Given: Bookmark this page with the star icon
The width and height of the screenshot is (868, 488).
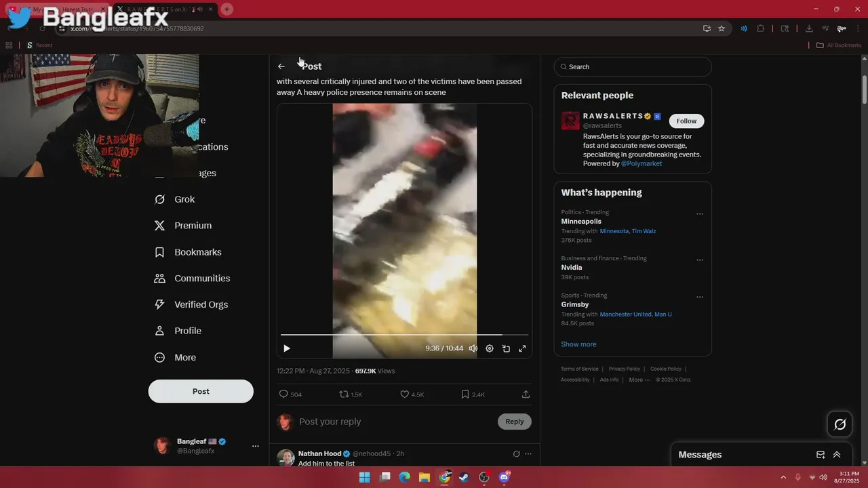Looking at the screenshot, I should click(722, 28).
